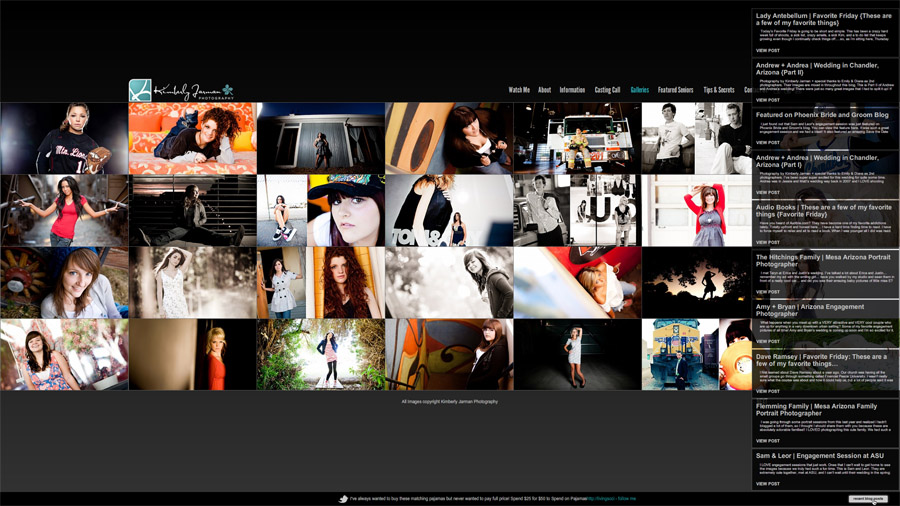
Task: View post for Audio Books entry
Action: (x=767, y=242)
